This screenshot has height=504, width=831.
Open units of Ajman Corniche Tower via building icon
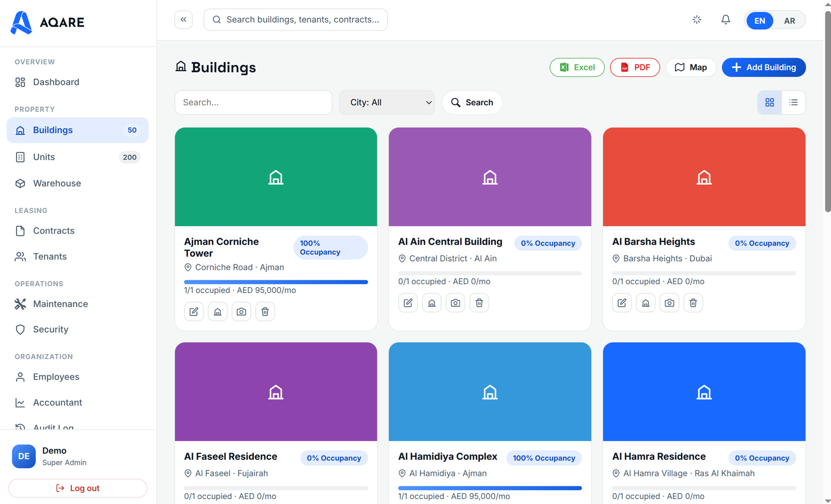tap(218, 311)
